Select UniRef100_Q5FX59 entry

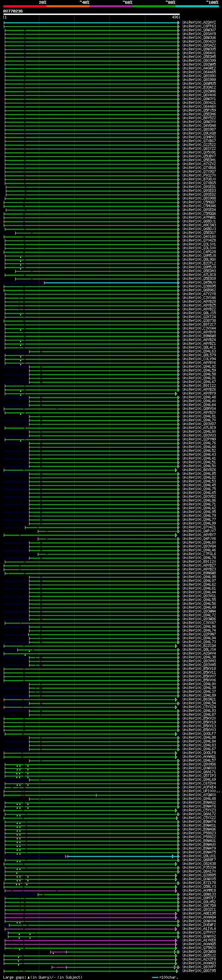(x=199, y=110)
